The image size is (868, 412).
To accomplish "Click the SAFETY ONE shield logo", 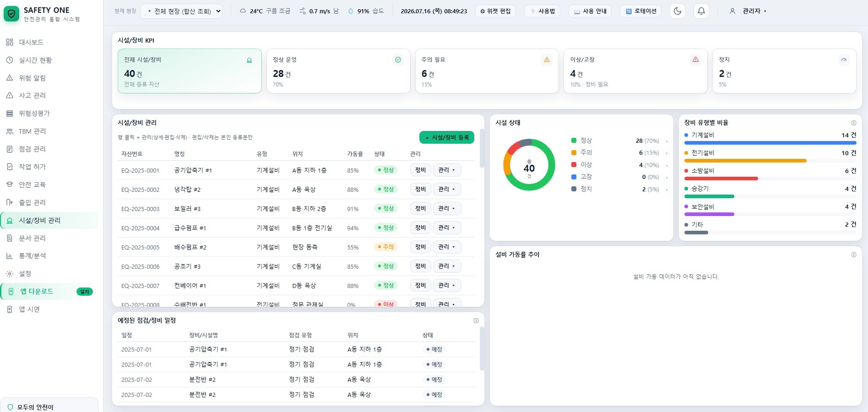I will click(11, 14).
